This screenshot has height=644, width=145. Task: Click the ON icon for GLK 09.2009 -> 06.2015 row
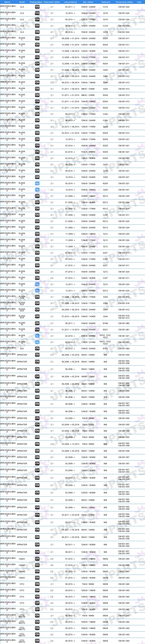[37, 310]
